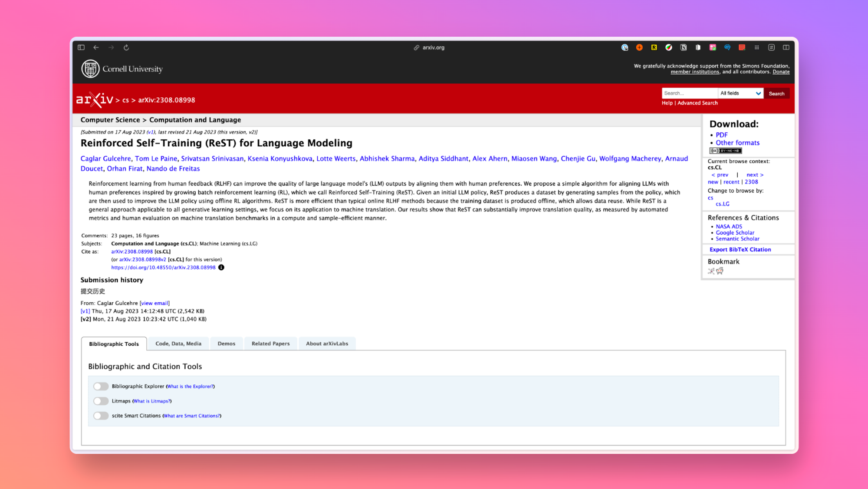Screen dimensions: 868x489
Task: Open the Related Papers tab
Action: click(270, 344)
